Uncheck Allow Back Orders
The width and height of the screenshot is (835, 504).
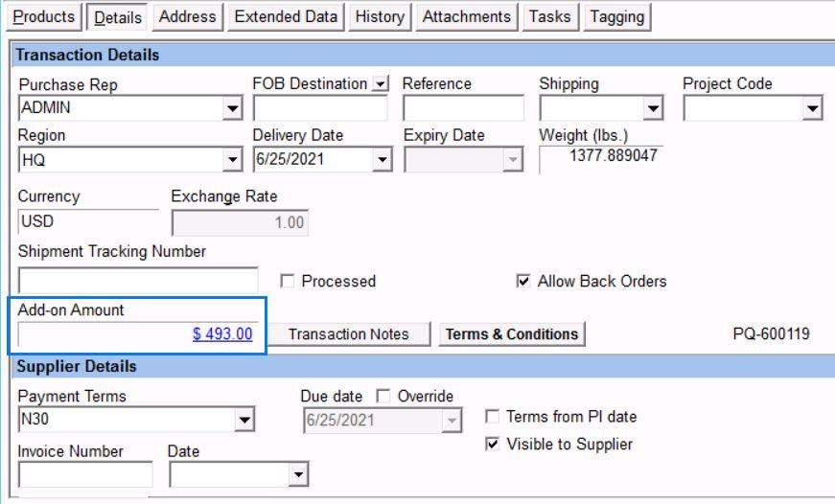522,282
